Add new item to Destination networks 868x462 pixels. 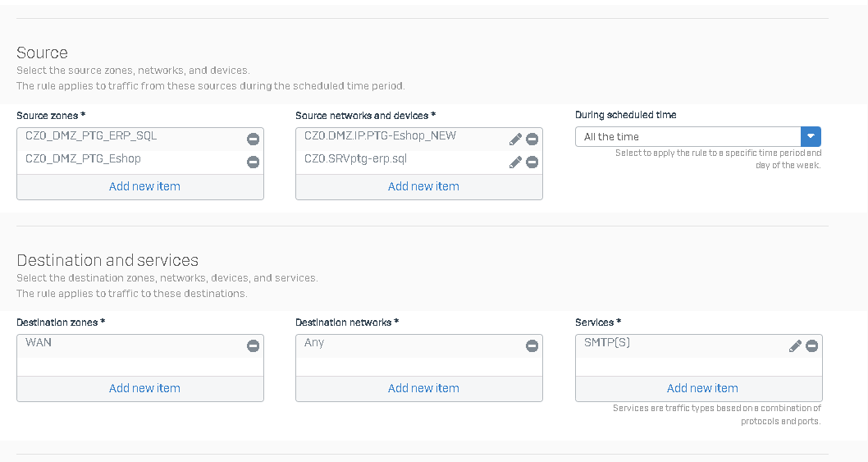click(423, 388)
